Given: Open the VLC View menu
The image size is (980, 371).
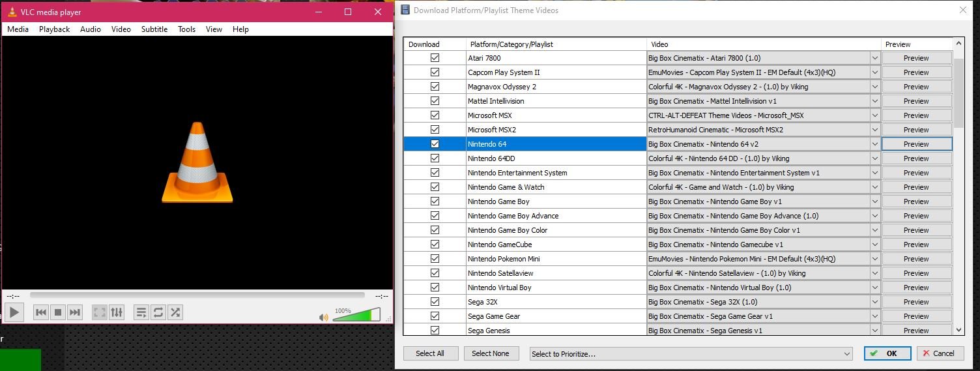Looking at the screenshot, I should coord(214,29).
